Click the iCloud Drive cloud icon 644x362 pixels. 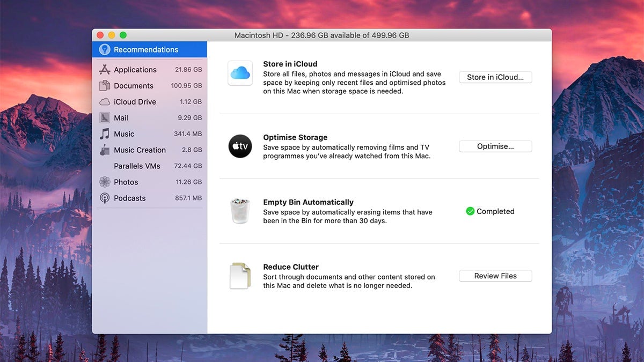click(105, 101)
